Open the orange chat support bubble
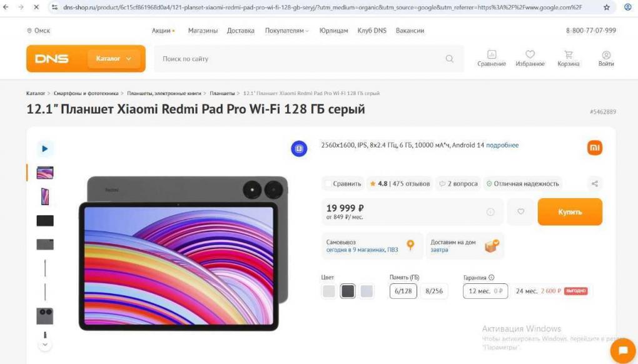Image resolution: width=638 pixels, height=364 pixels. click(623, 350)
